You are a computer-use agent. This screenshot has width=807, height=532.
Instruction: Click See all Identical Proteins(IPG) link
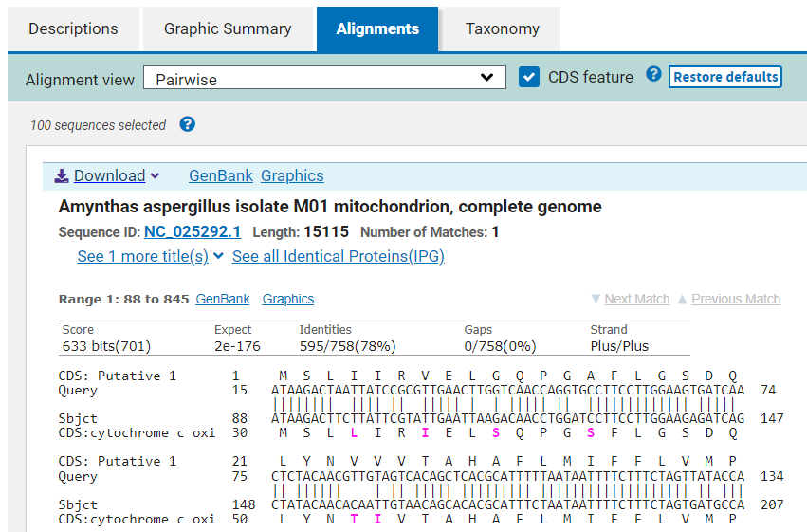(338, 256)
